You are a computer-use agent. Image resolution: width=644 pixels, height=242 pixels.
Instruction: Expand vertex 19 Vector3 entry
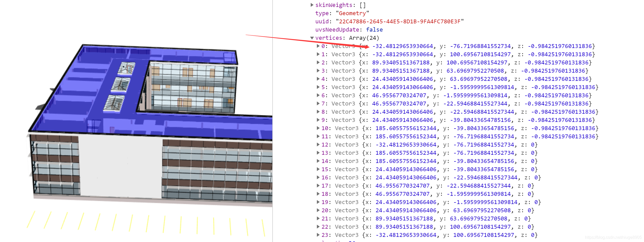[x=318, y=202]
